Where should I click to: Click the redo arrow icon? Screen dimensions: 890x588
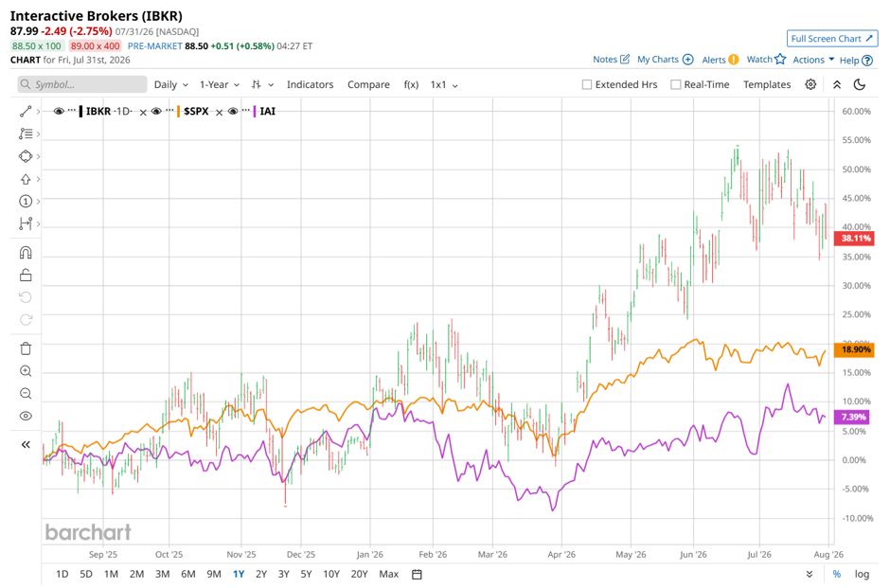[x=26, y=319]
